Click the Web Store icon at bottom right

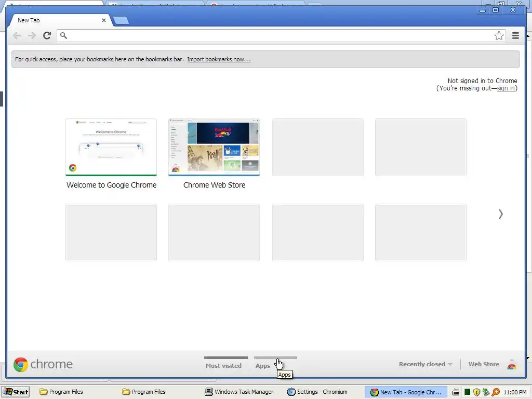coord(512,365)
